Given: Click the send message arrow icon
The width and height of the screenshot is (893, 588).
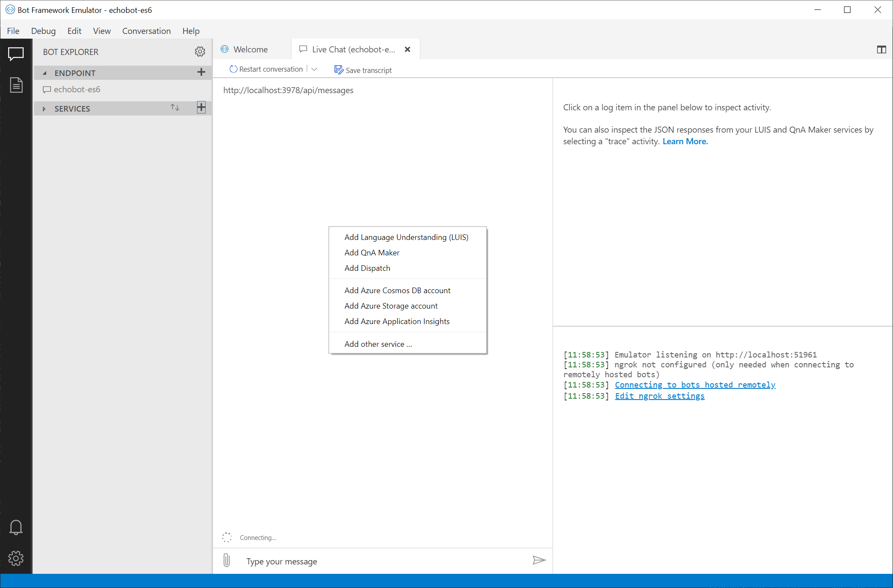Looking at the screenshot, I should point(539,560).
